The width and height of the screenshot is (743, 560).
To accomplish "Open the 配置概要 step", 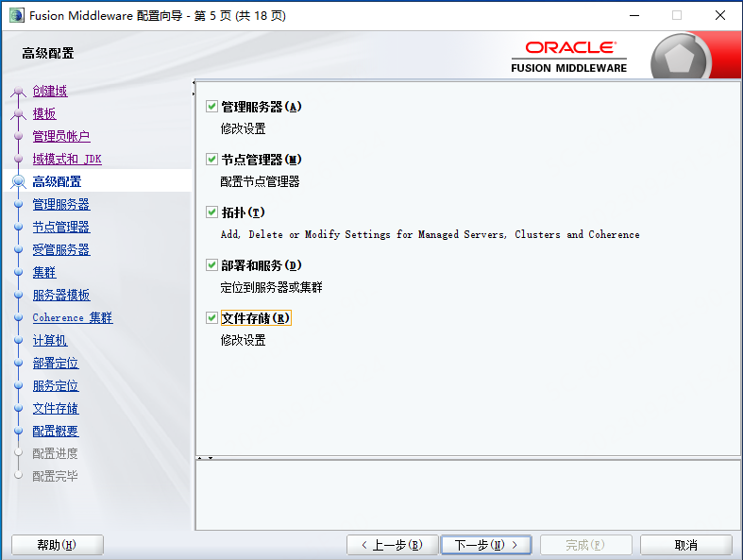I will (56, 431).
